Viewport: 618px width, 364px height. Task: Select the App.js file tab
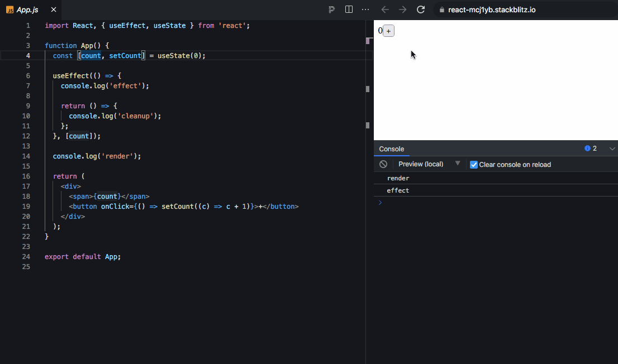pyautogui.click(x=27, y=10)
